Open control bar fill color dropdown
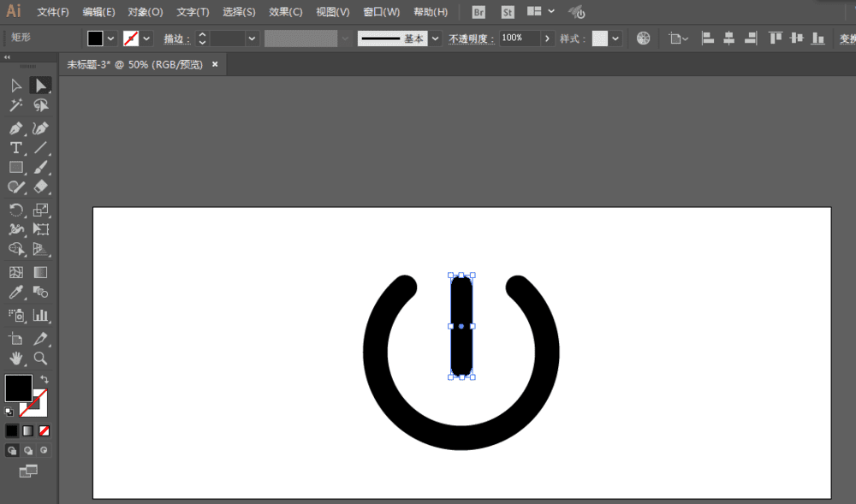Viewport: 856px width, 504px height. [110, 39]
